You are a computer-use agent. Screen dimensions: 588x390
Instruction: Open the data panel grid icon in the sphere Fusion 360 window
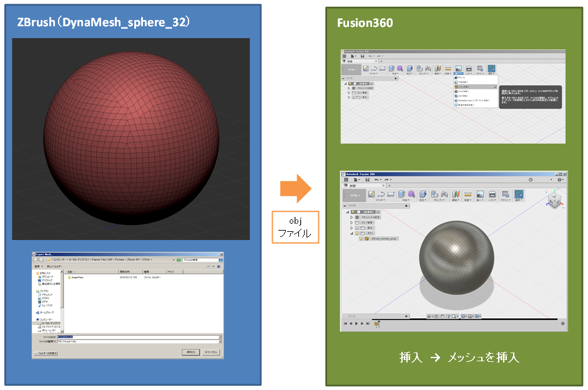pyautogui.click(x=346, y=180)
